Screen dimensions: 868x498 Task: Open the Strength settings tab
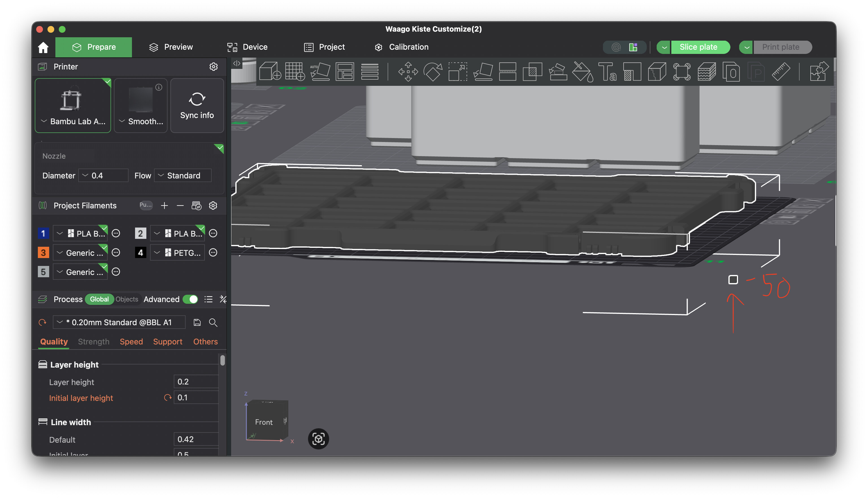coord(94,342)
